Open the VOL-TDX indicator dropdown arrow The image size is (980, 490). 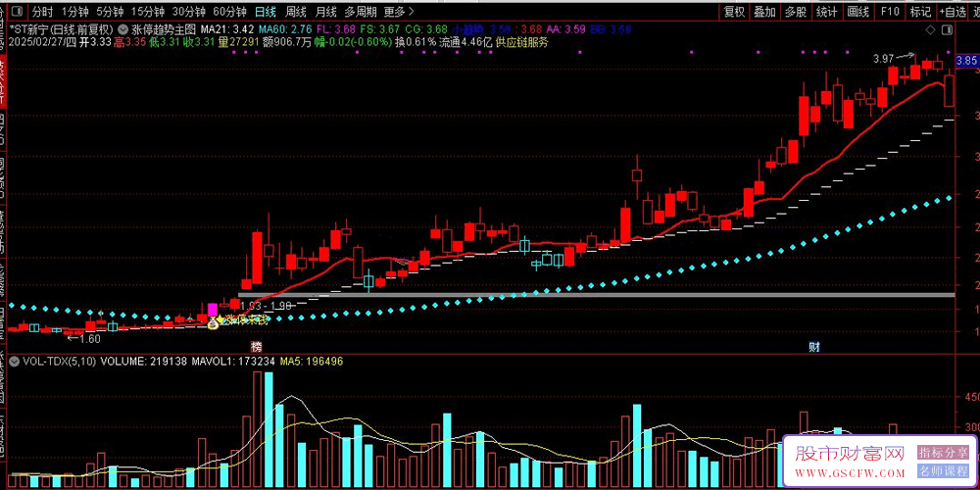click(14, 361)
